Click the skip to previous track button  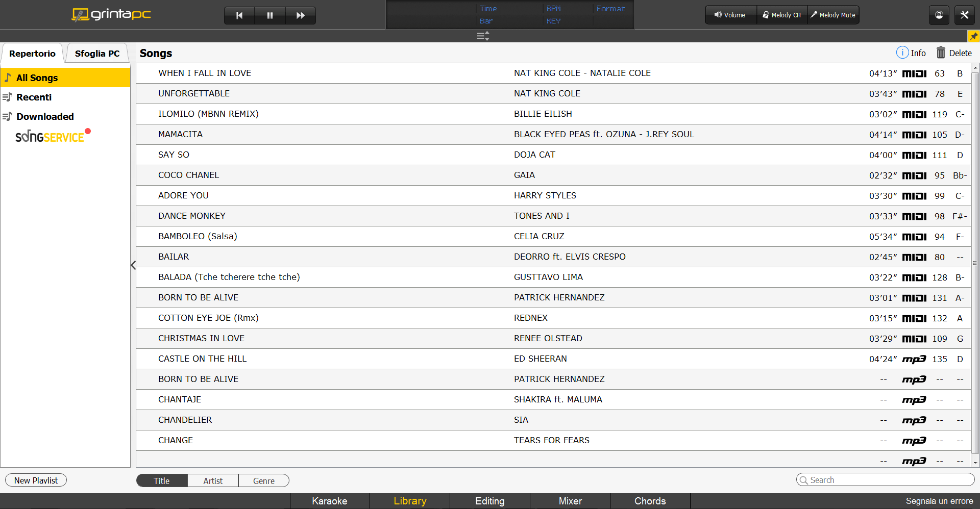[239, 15]
